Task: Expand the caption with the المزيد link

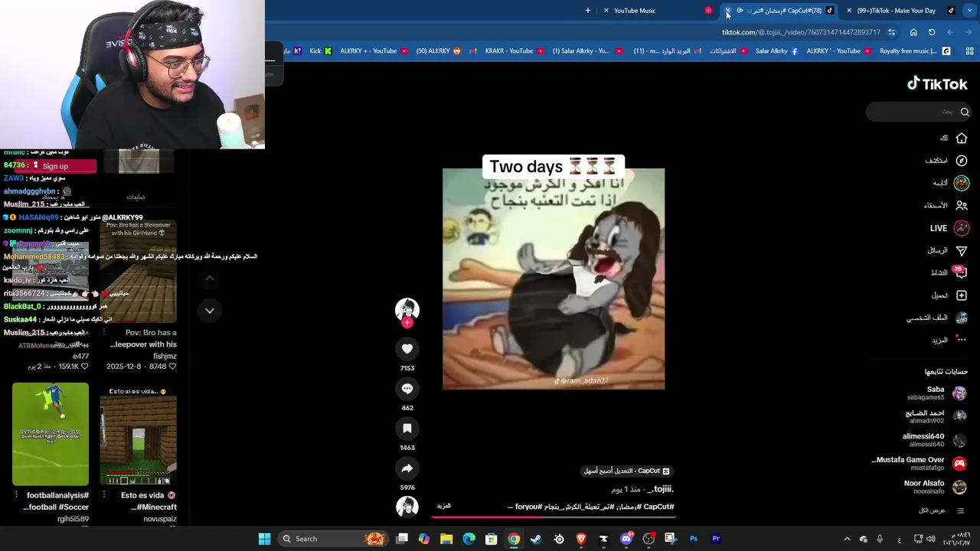Action: tap(444, 506)
